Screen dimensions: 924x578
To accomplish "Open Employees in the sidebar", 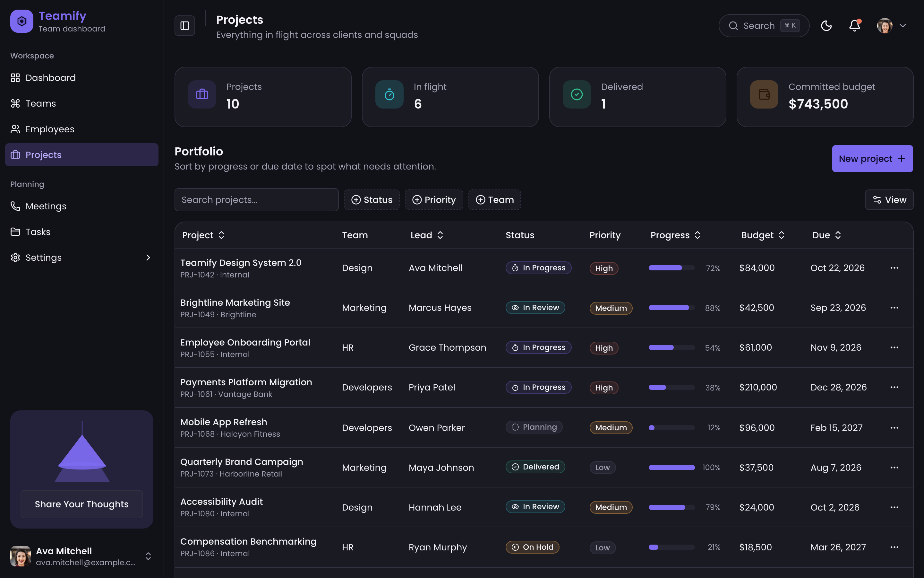I will (82, 129).
